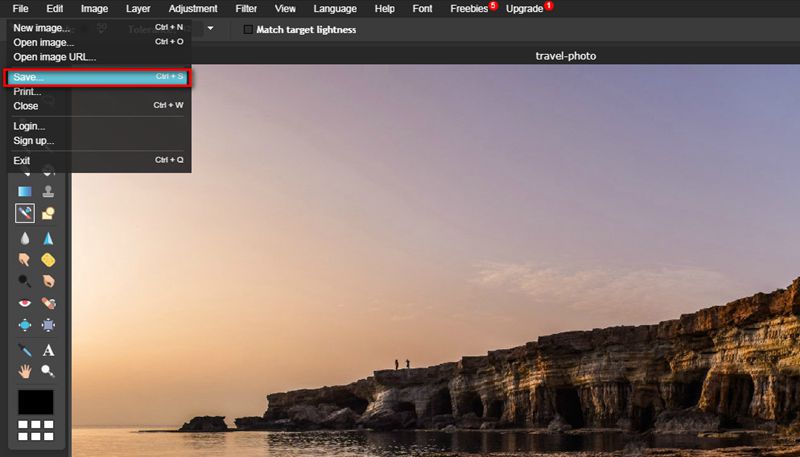
Task: Open the Adjustment menu
Action: [193, 9]
